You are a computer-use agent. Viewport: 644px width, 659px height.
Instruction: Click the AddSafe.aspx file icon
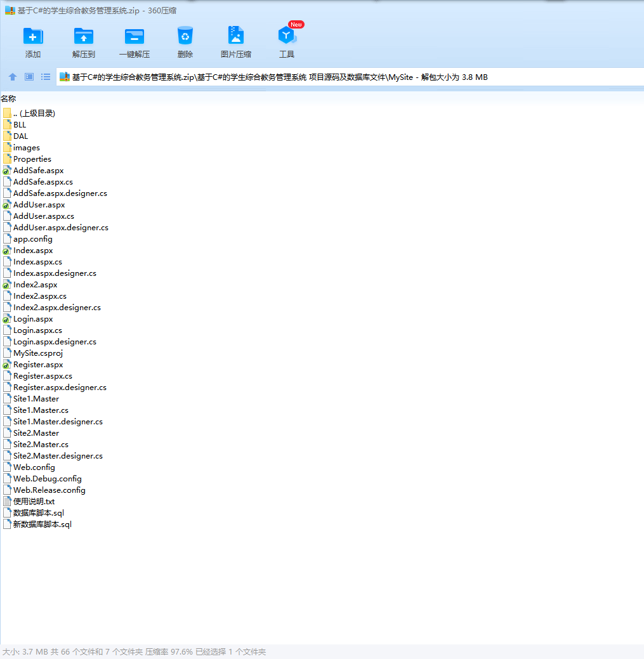(x=7, y=170)
